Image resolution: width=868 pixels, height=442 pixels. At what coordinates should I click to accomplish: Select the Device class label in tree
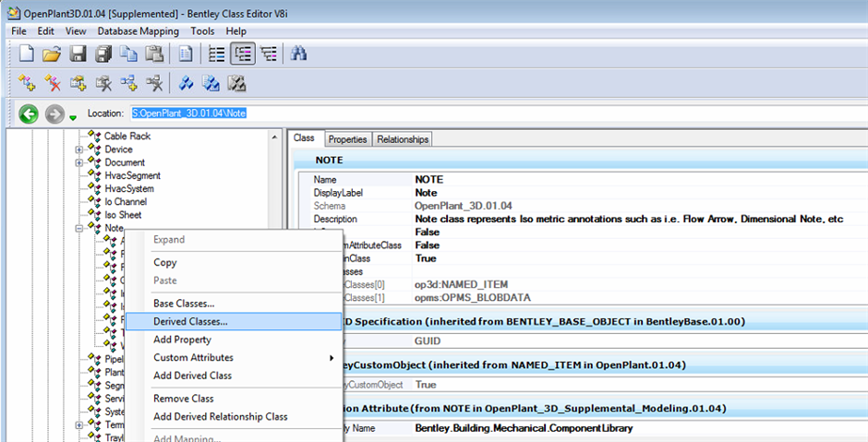(x=118, y=149)
